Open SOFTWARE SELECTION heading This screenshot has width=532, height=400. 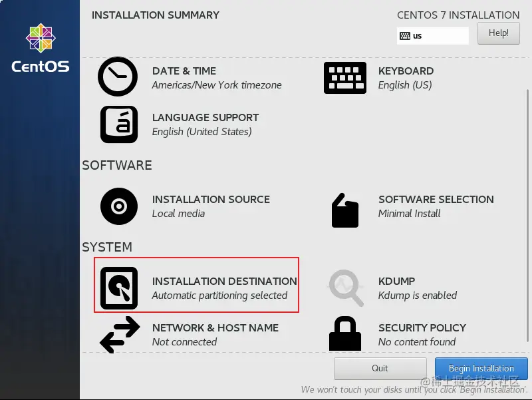[436, 199]
